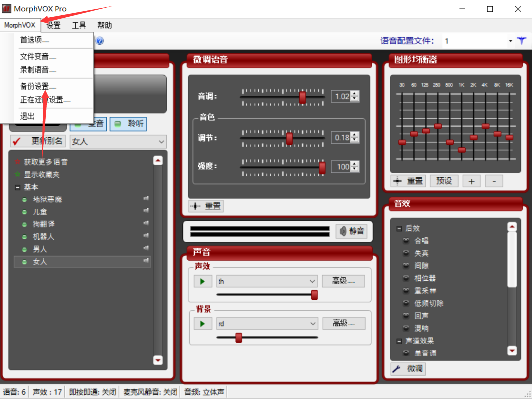
Task: Remove an equalizer preset with the - button
Action: point(494,181)
